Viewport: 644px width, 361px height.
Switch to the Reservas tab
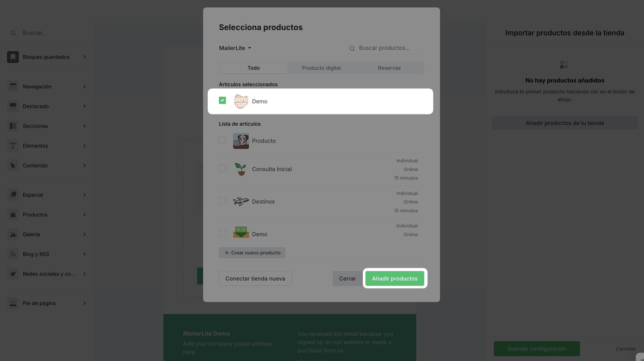tap(389, 68)
